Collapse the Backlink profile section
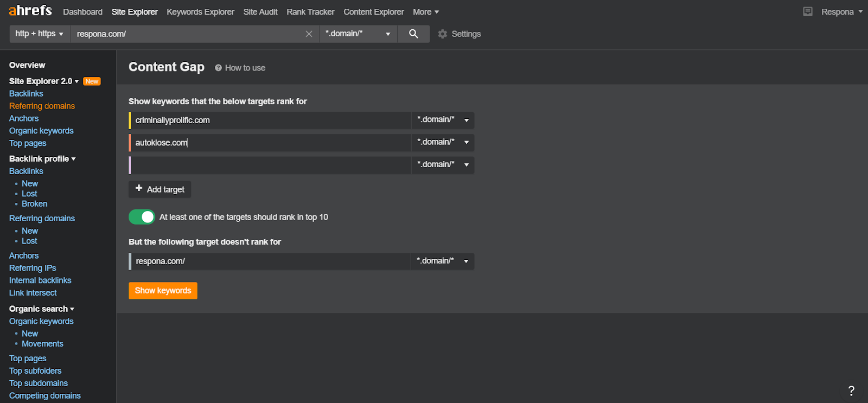Image resolution: width=868 pixels, height=403 pixels. (x=42, y=158)
